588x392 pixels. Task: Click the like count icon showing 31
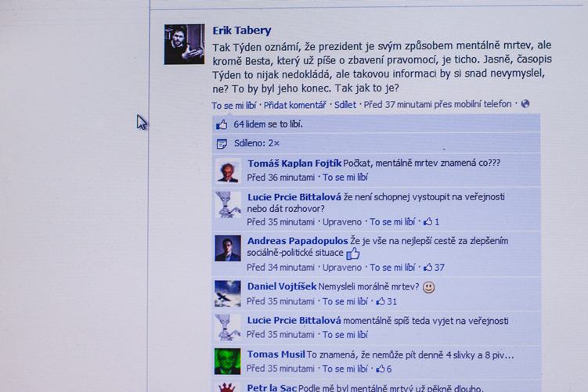[x=381, y=301]
